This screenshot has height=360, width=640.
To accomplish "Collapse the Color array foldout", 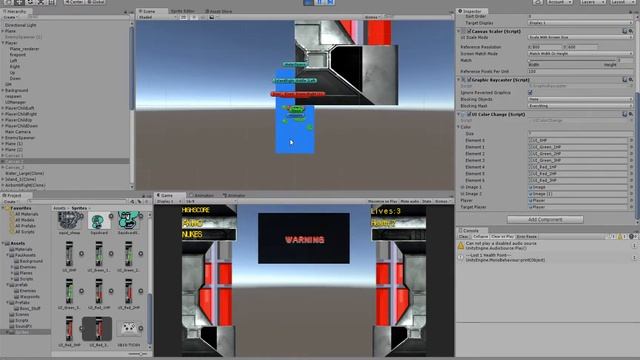I will 459,127.
